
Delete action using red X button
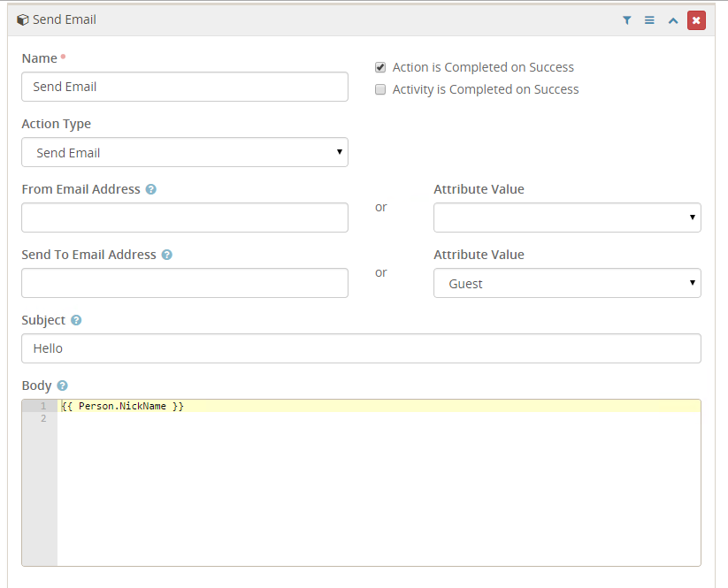tap(696, 19)
